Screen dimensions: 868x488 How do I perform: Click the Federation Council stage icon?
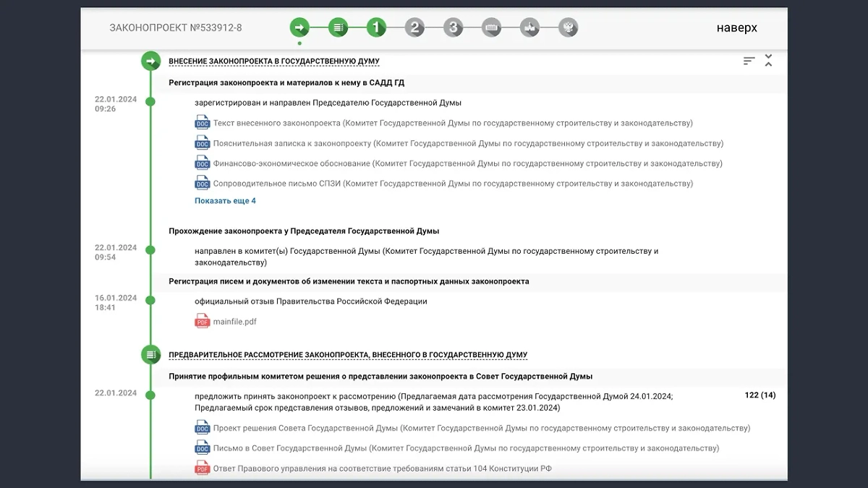(492, 27)
